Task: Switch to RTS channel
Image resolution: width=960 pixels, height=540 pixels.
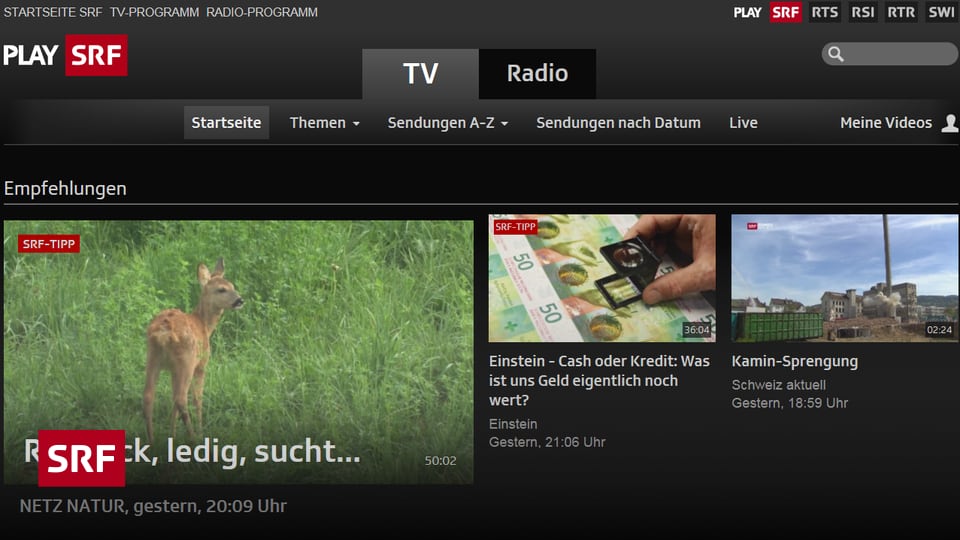Action: (824, 12)
